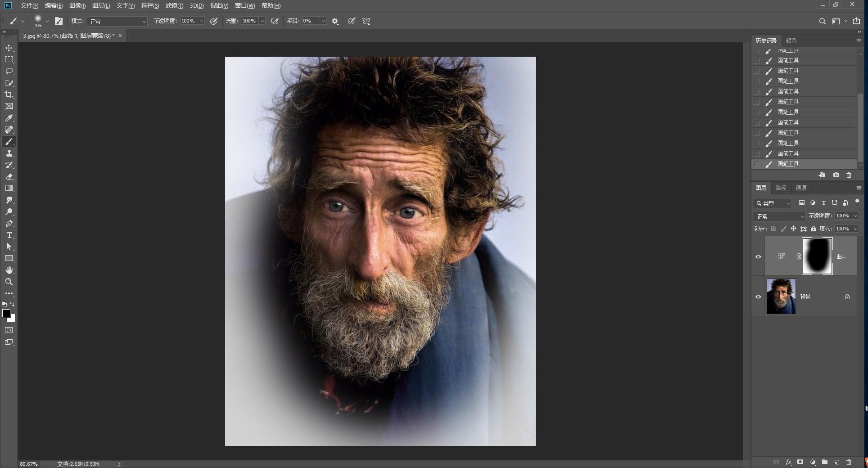Switch to the 通道 tab
Screen dimensions: 868x468
(x=801, y=188)
